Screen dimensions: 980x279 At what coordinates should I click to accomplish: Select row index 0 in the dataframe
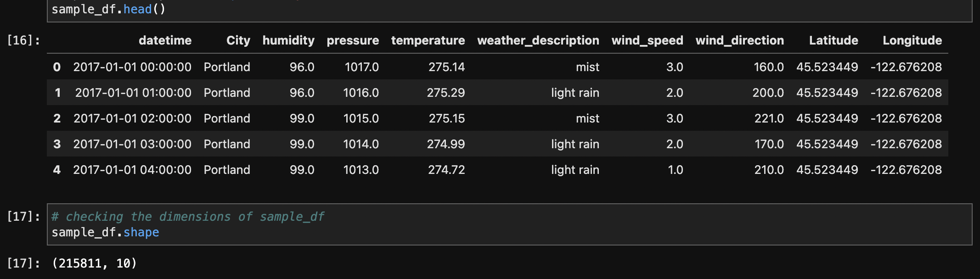[x=57, y=67]
